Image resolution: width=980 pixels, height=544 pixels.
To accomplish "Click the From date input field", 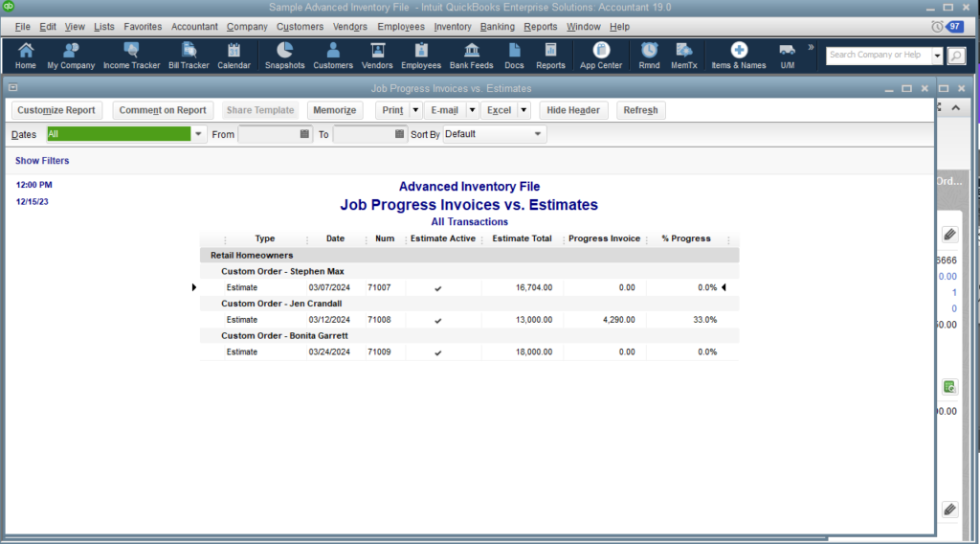I will (x=268, y=134).
